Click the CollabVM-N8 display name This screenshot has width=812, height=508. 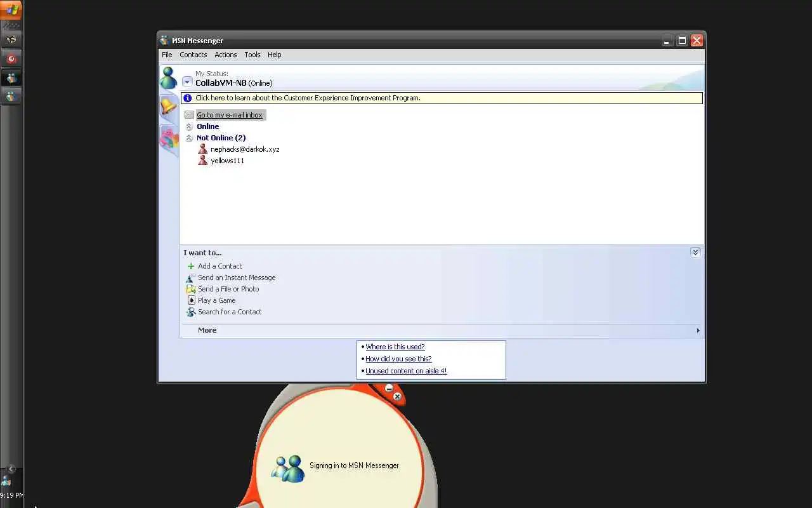point(221,83)
